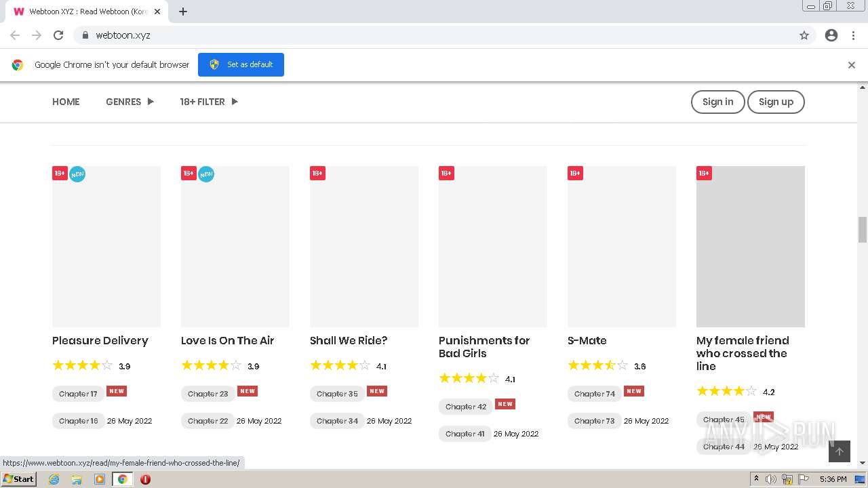The image size is (868, 488).
Task: Open Punishments for Bad Girls title link
Action: pyautogui.click(x=484, y=347)
